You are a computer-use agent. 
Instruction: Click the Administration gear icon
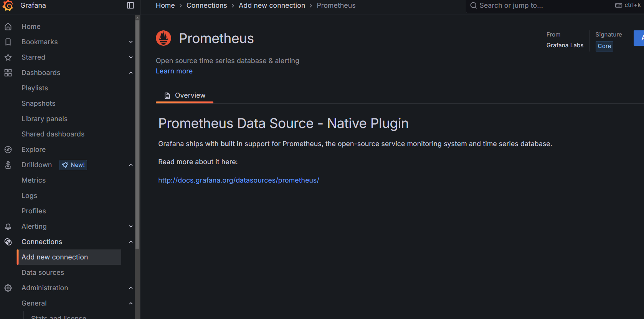[x=8, y=288]
